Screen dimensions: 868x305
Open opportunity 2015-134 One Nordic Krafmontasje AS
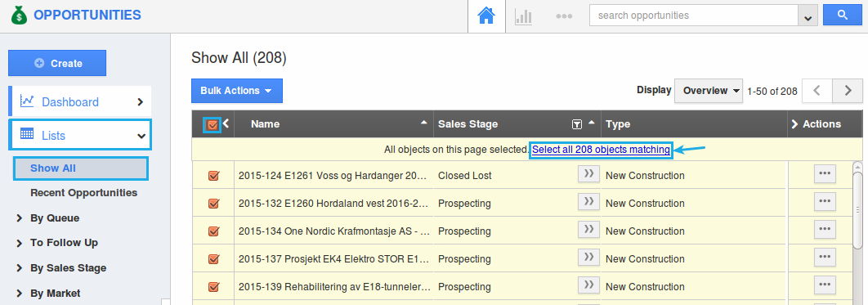click(334, 231)
